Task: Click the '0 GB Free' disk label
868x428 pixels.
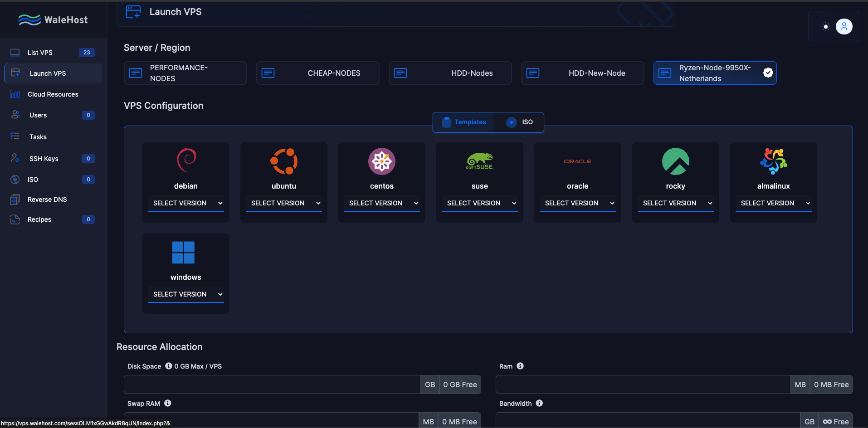Action: (460, 384)
